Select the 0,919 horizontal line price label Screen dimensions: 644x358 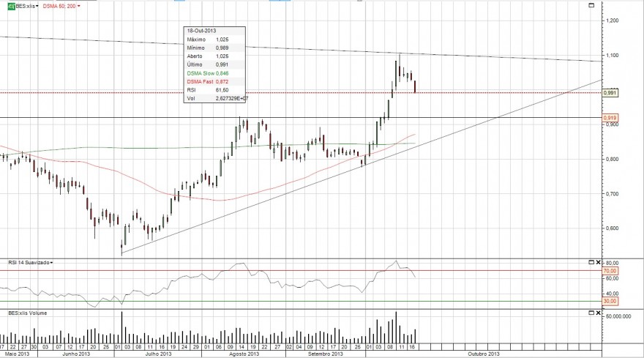pyautogui.click(x=610, y=118)
